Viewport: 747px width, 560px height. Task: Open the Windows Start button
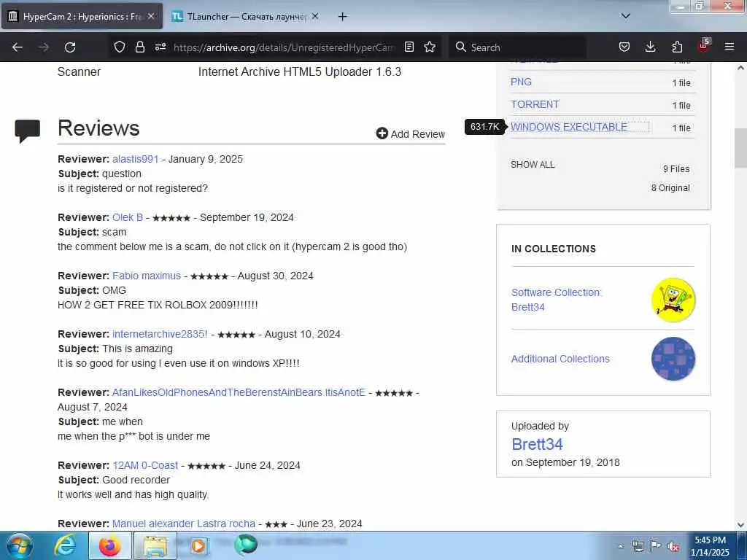click(x=20, y=545)
